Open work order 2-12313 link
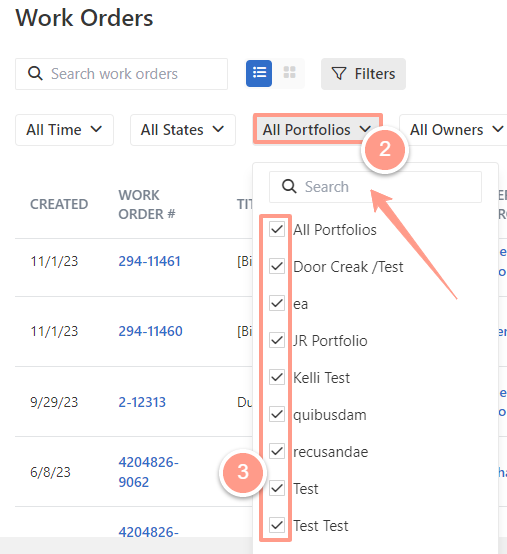The width and height of the screenshot is (507, 554). coord(142,402)
